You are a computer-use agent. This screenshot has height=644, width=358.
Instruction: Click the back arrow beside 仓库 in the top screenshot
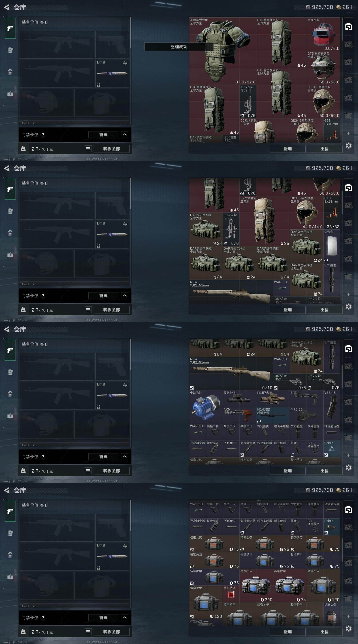(7, 7)
